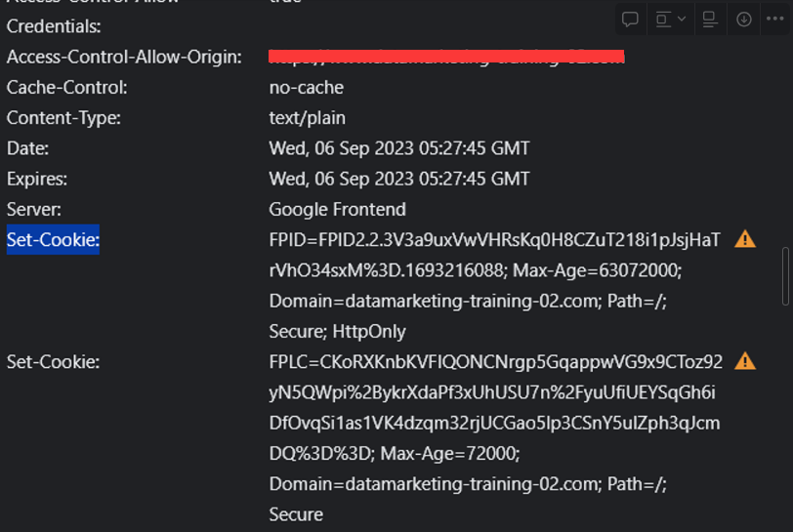Click the Access-Control-Allow-Origin label
The height and width of the screenshot is (532, 793).
(124, 58)
